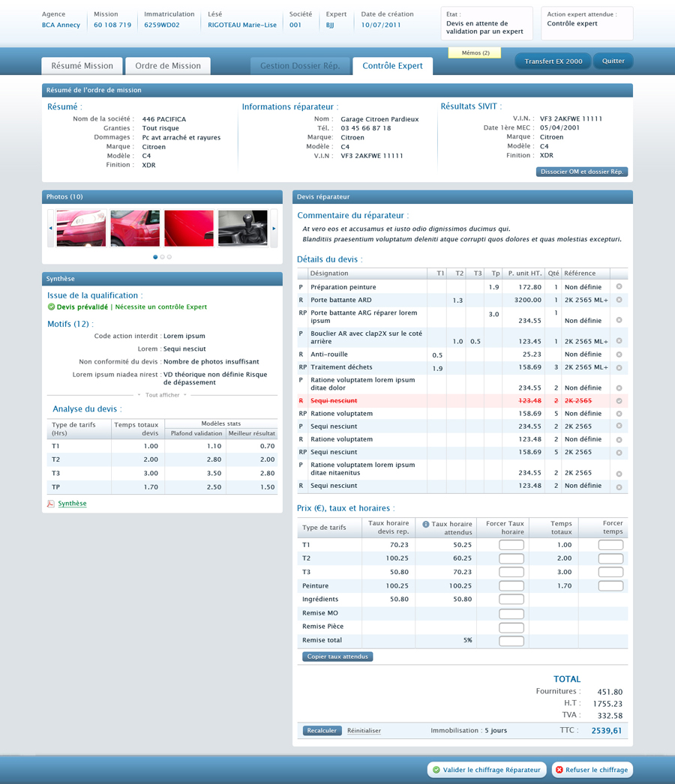
Task: Click the previous arrow in the Photos carousel
Action: (x=51, y=228)
